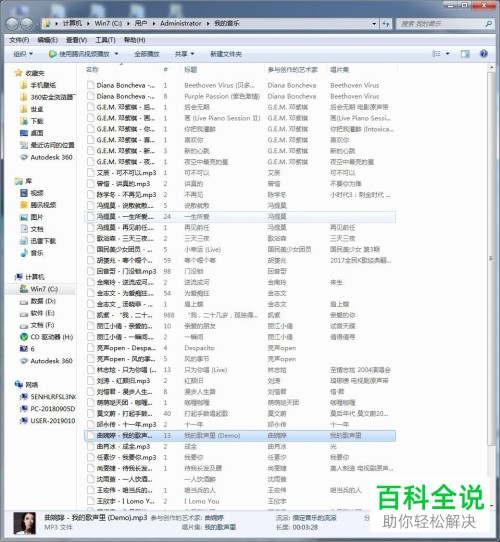Viewport: 500px width, 542px height.
Task: Select the 亮声open file titled Despacito
Action: coord(240,348)
